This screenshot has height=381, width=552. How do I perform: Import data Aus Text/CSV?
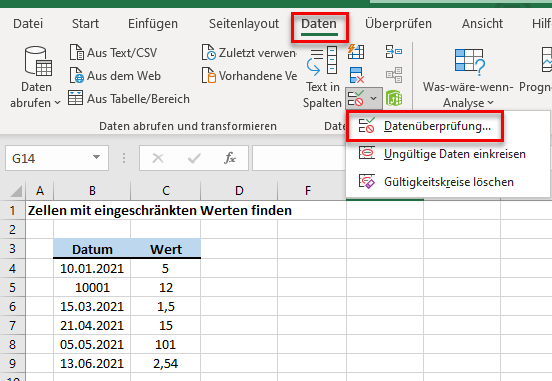click(x=113, y=53)
